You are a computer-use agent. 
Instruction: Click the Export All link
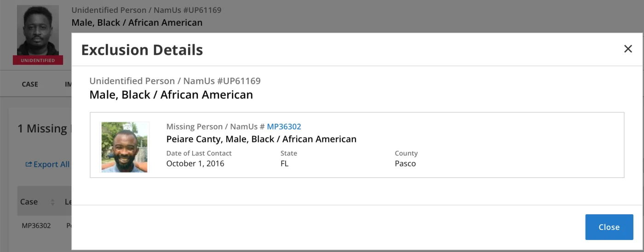click(51, 164)
